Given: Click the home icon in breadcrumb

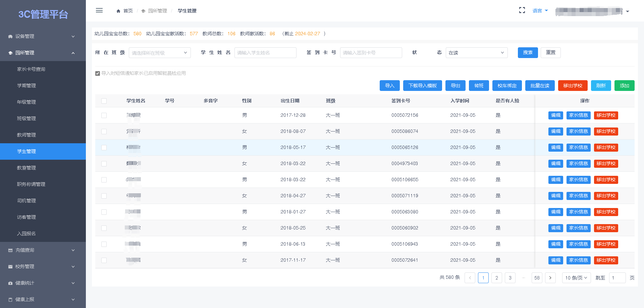Looking at the screenshot, I should coord(118,11).
